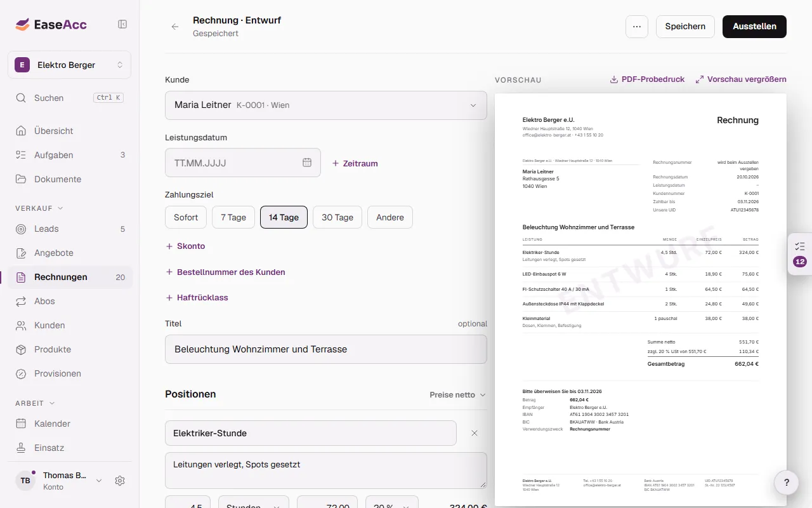Open Aufgaben in the sidebar
This screenshot has width=812, height=508.
(70, 155)
